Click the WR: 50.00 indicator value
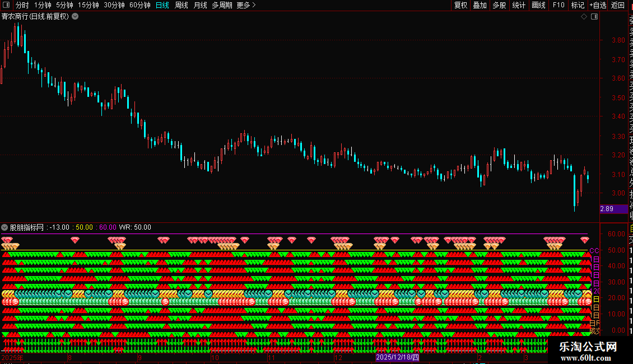Image resolution: width=633 pixels, height=364 pixels. [135, 227]
